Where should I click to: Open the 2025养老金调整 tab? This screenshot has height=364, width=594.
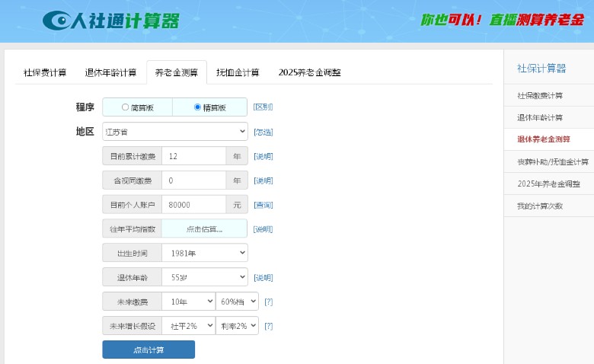[309, 73]
